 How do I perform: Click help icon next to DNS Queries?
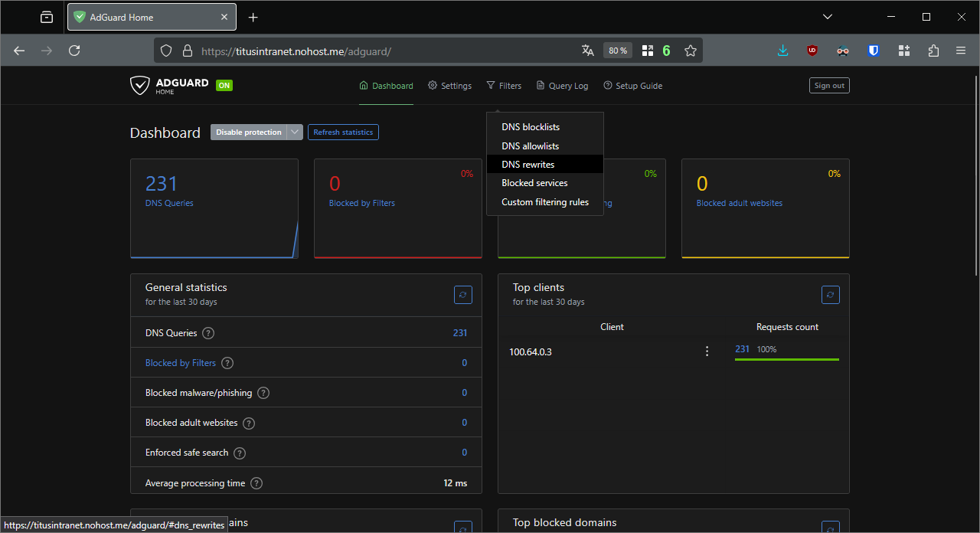coord(208,333)
